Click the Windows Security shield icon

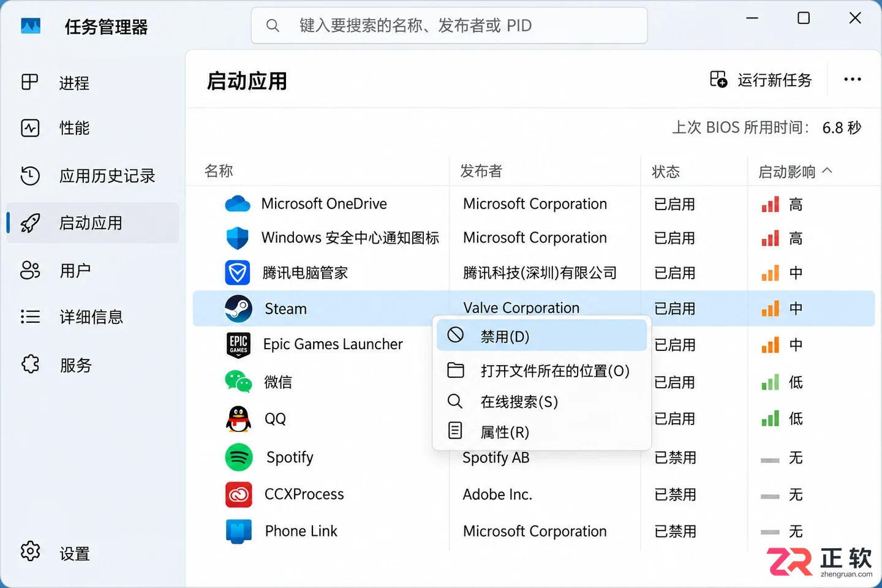238,238
